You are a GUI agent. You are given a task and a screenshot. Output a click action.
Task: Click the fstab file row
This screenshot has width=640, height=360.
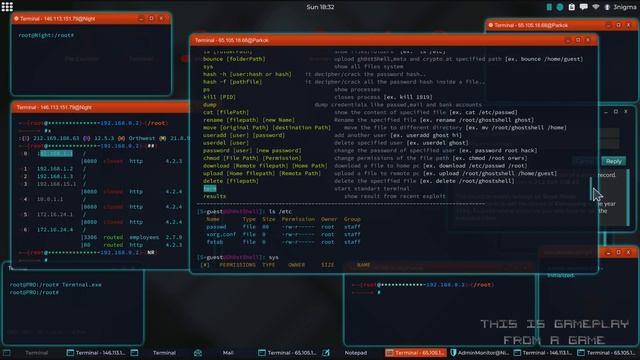tap(283, 242)
